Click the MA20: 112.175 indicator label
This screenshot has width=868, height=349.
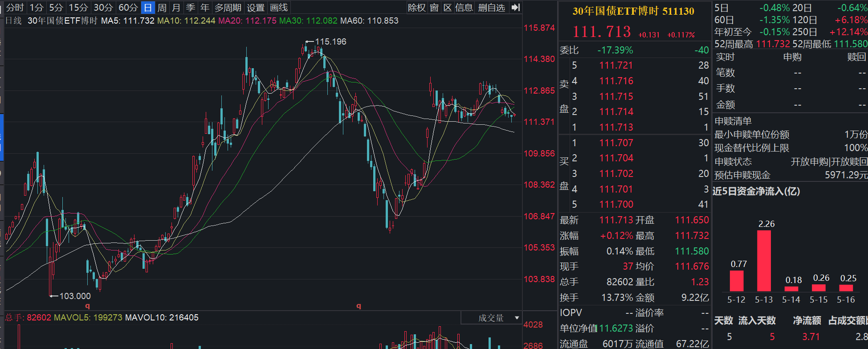tap(247, 21)
